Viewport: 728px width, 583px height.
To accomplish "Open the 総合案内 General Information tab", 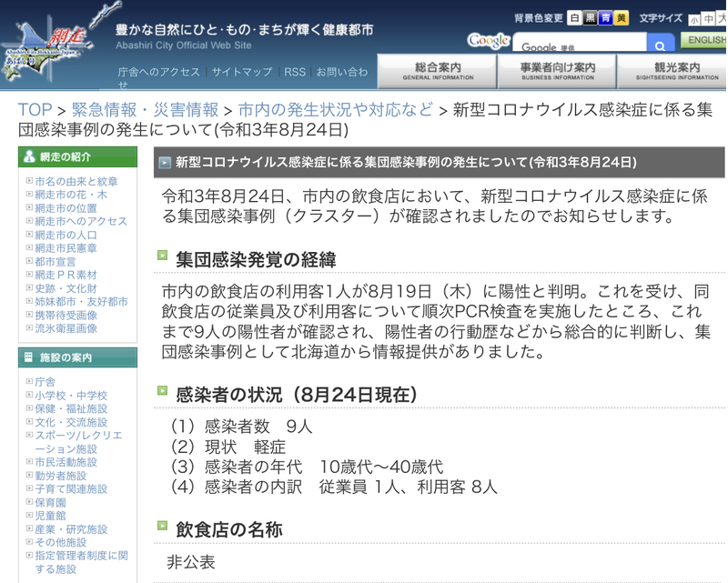I will pyautogui.click(x=436, y=71).
